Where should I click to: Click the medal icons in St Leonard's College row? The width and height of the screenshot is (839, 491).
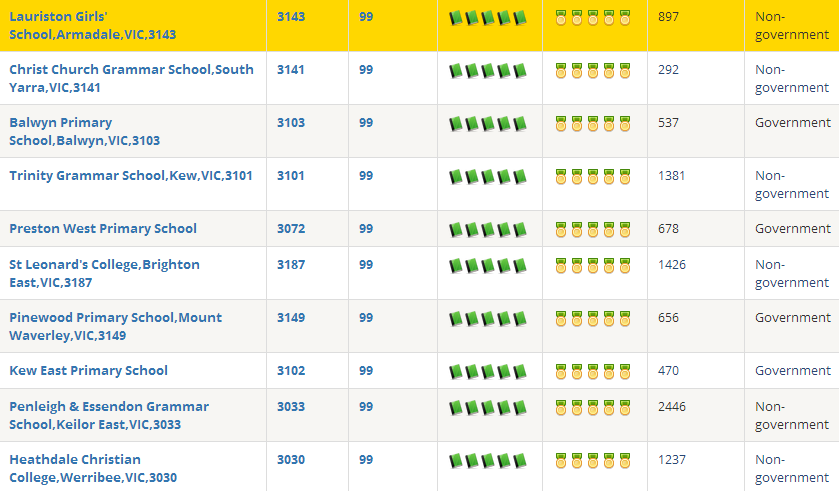593,266
